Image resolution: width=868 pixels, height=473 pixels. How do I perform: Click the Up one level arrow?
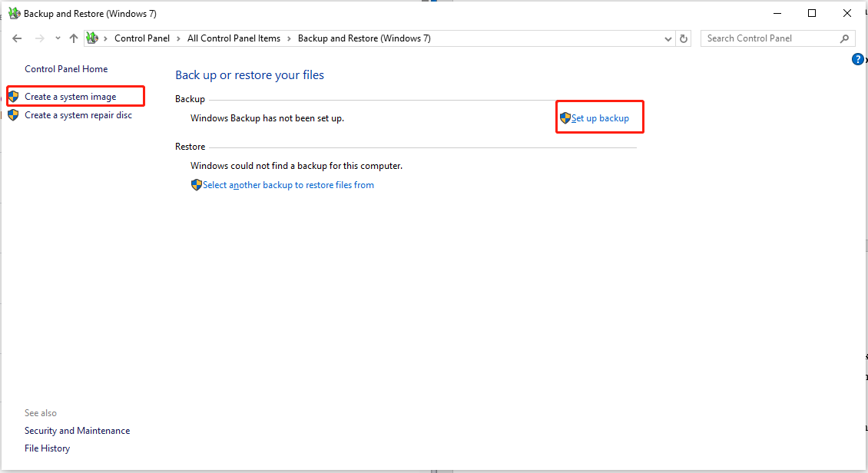point(73,38)
